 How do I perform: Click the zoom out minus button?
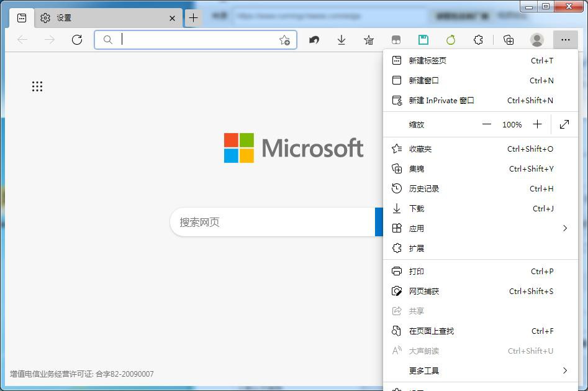pos(487,124)
